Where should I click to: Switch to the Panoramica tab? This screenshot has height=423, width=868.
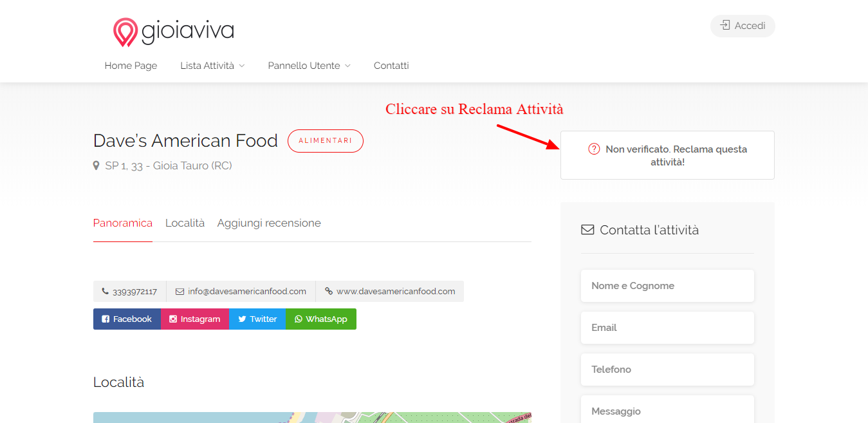[x=123, y=223]
